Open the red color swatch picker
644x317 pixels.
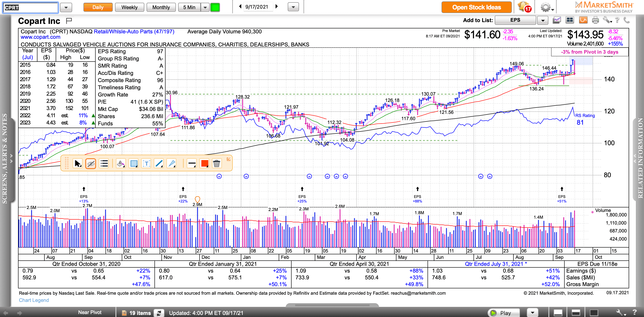tap(205, 164)
